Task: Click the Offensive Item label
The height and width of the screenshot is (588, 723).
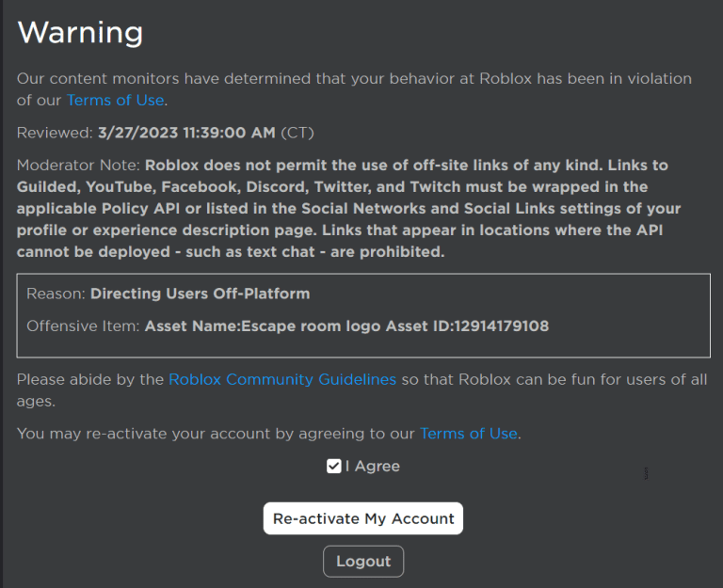Action: pos(83,326)
